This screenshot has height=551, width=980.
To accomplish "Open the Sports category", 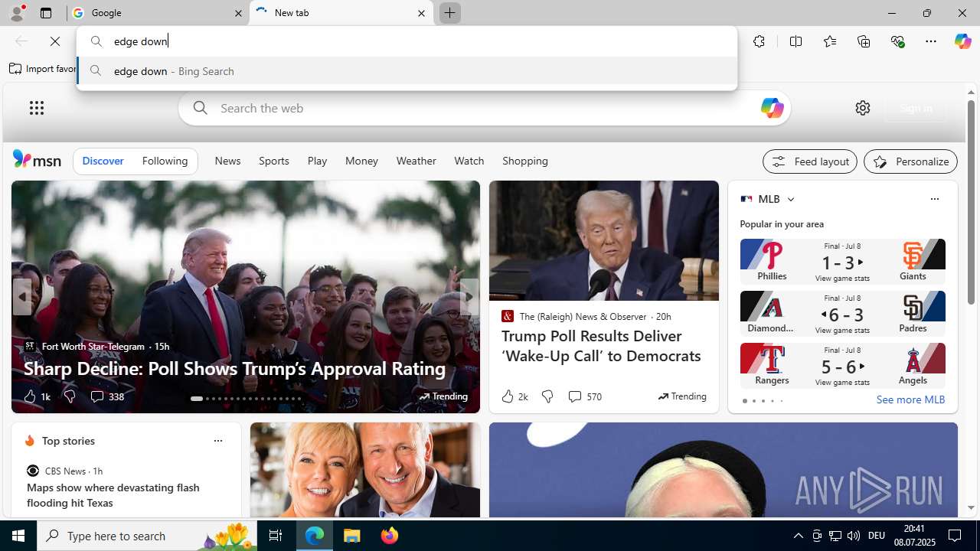I will click(273, 161).
